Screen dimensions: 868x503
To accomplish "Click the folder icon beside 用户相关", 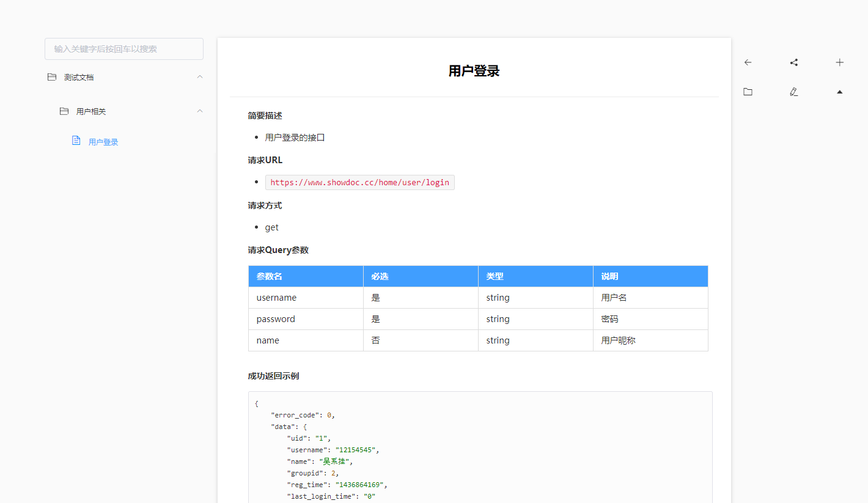I will click(64, 111).
